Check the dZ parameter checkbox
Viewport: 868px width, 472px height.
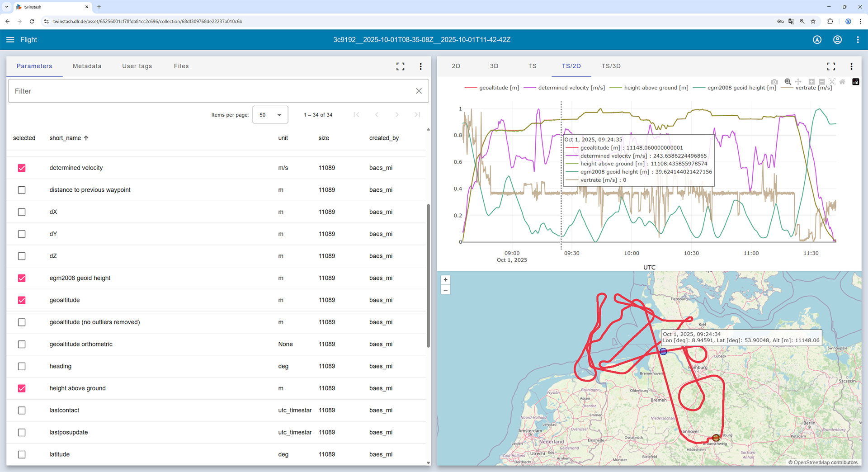click(x=22, y=256)
